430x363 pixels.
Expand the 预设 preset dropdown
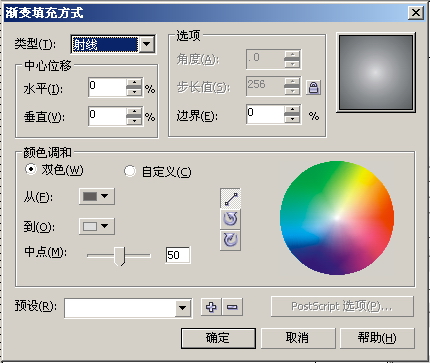point(182,308)
